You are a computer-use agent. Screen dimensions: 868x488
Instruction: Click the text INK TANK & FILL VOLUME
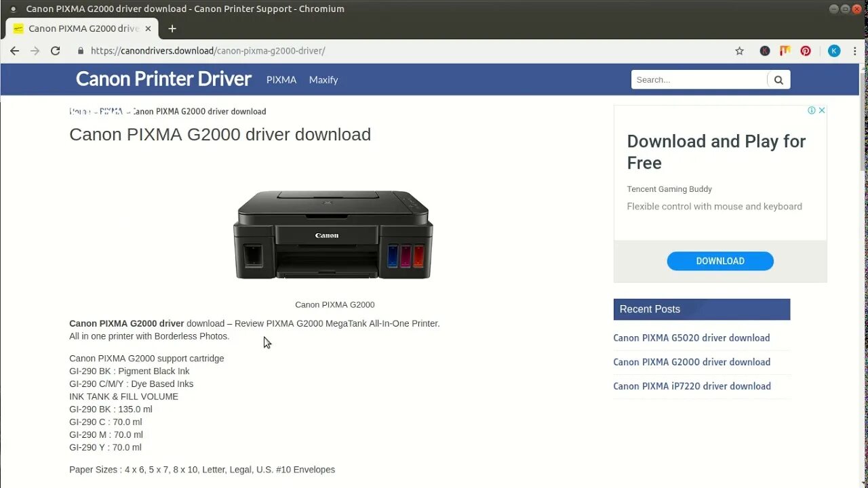click(123, 396)
